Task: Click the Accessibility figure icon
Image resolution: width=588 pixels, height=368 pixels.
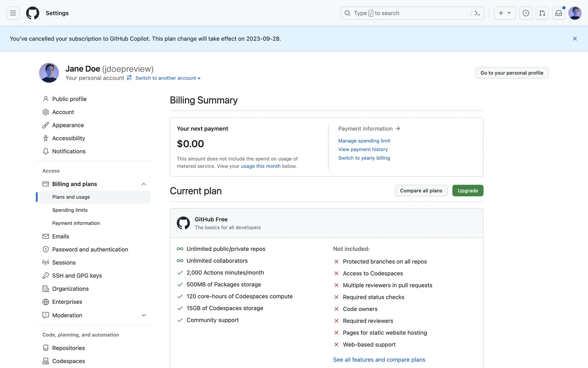Action: click(x=46, y=138)
